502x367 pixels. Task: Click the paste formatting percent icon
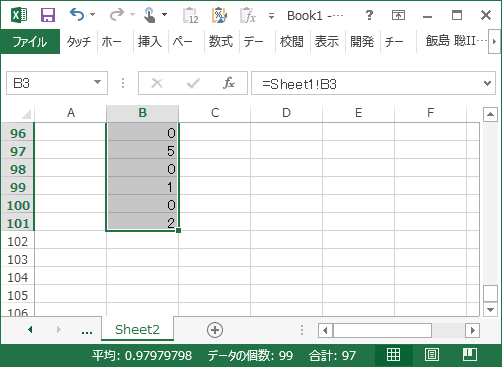pyautogui.click(x=219, y=15)
